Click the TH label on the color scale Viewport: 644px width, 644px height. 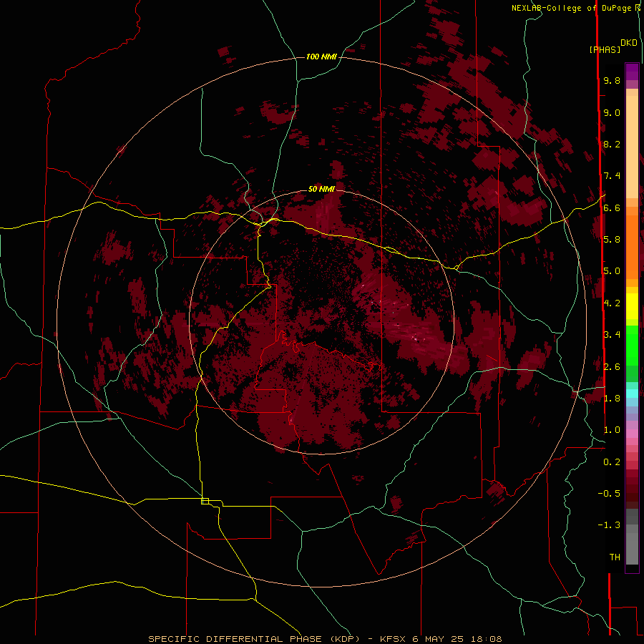click(615, 557)
